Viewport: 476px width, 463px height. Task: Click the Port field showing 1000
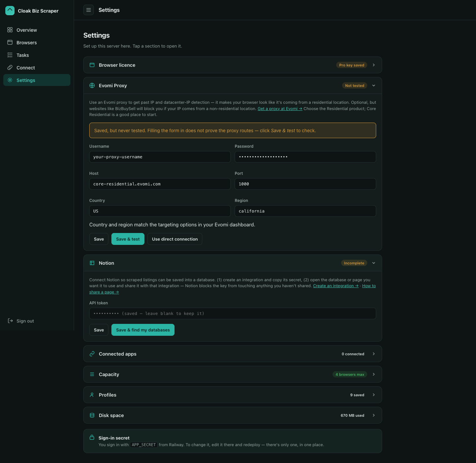(305, 184)
